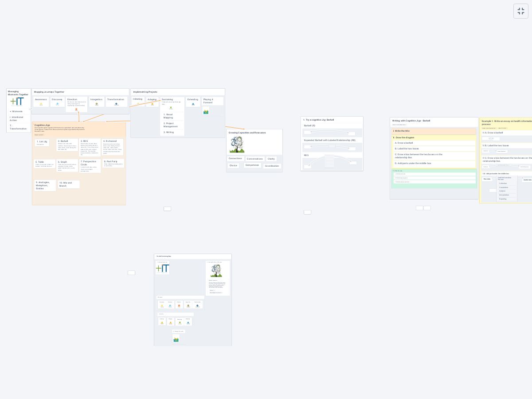Click the tree image in Growing Capacities
Screen dimensions: 532x399
(237, 145)
